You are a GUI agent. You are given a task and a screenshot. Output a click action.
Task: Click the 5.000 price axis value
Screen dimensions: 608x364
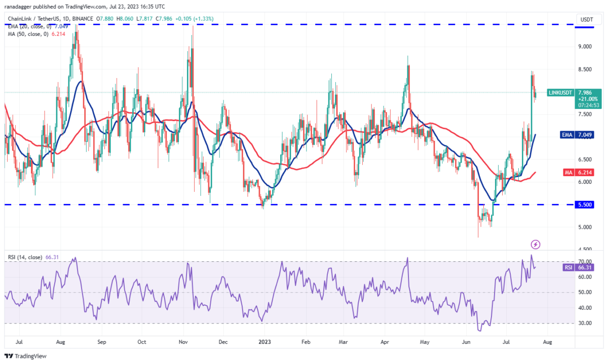pyautogui.click(x=585, y=227)
